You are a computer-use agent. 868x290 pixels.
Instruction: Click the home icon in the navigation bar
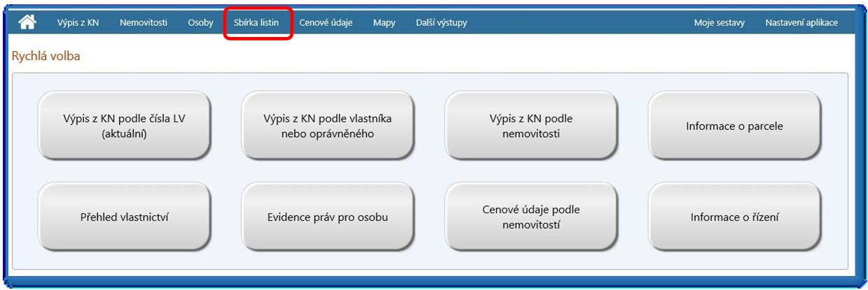tap(27, 22)
